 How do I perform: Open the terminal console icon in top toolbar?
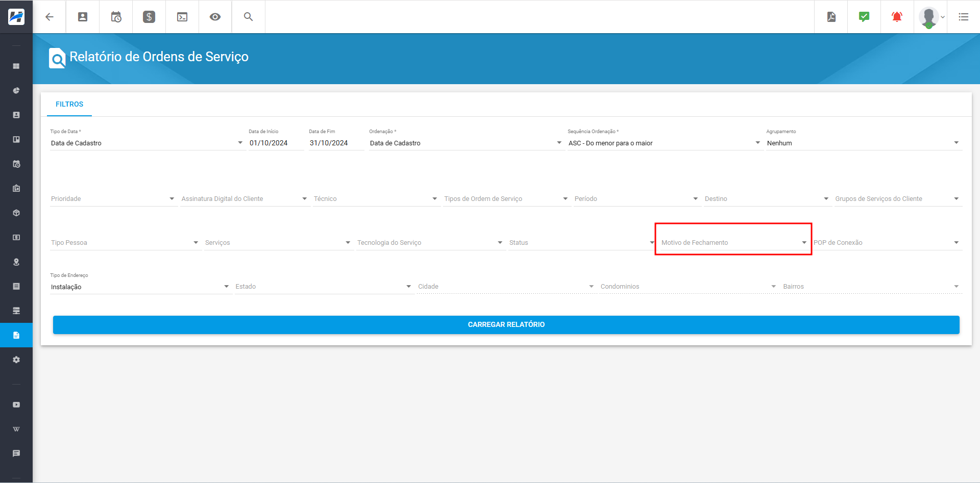point(182,17)
